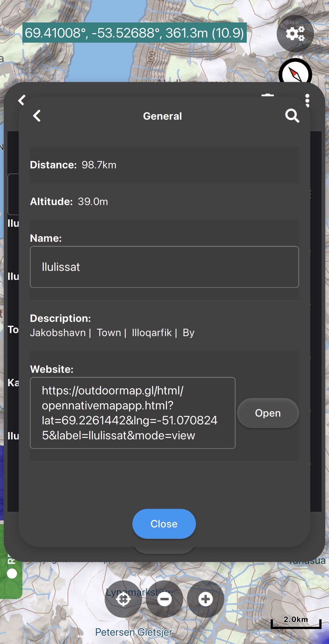Select the Distance value 98.7km
329x644 pixels.
click(99, 165)
